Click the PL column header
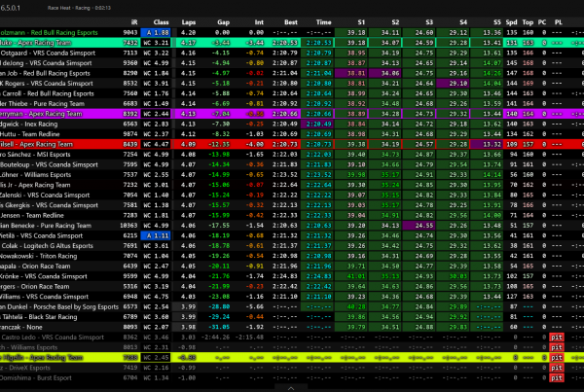 tap(558, 22)
